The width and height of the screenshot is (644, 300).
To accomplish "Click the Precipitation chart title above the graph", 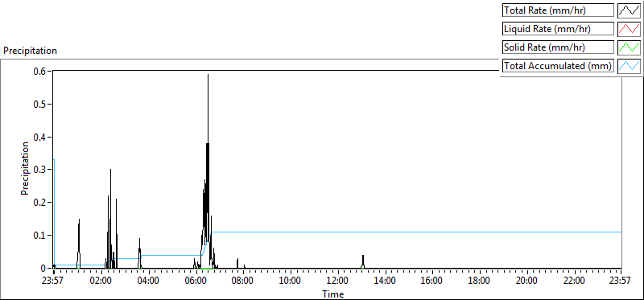I will pos(30,51).
